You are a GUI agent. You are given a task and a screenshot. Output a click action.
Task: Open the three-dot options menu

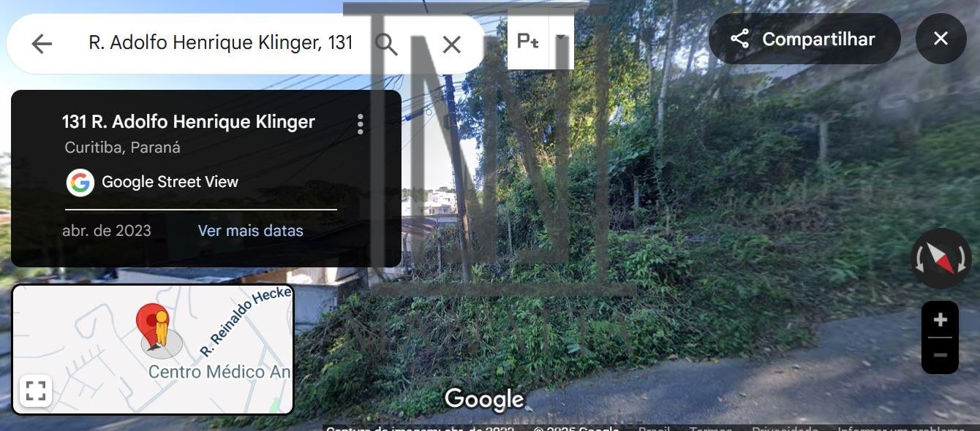pos(360,124)
